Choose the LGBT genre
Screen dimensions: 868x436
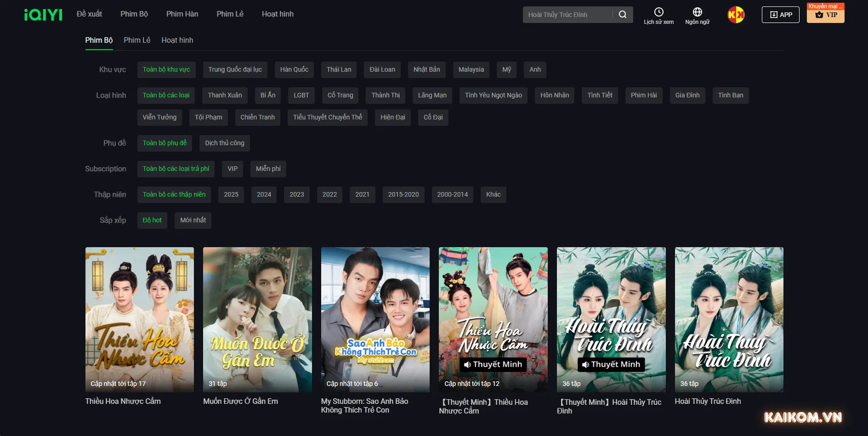pos(301,96)
